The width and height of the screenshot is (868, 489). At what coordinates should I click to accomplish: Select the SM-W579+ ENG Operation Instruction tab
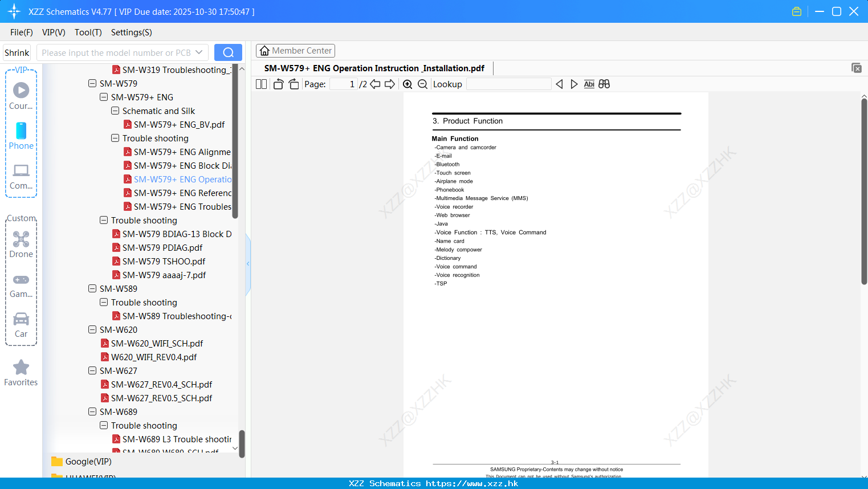374,68
